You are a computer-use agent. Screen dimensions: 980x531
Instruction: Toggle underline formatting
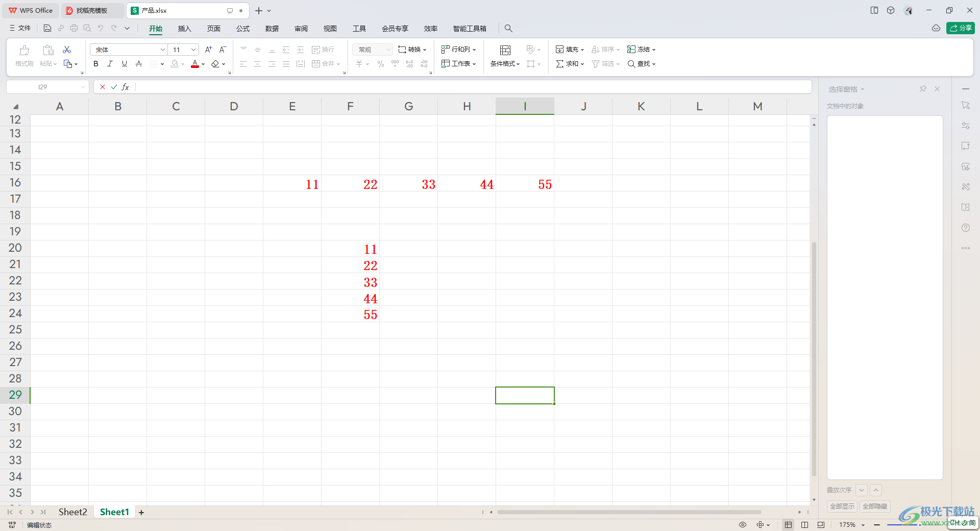click(x=124, y=64)
